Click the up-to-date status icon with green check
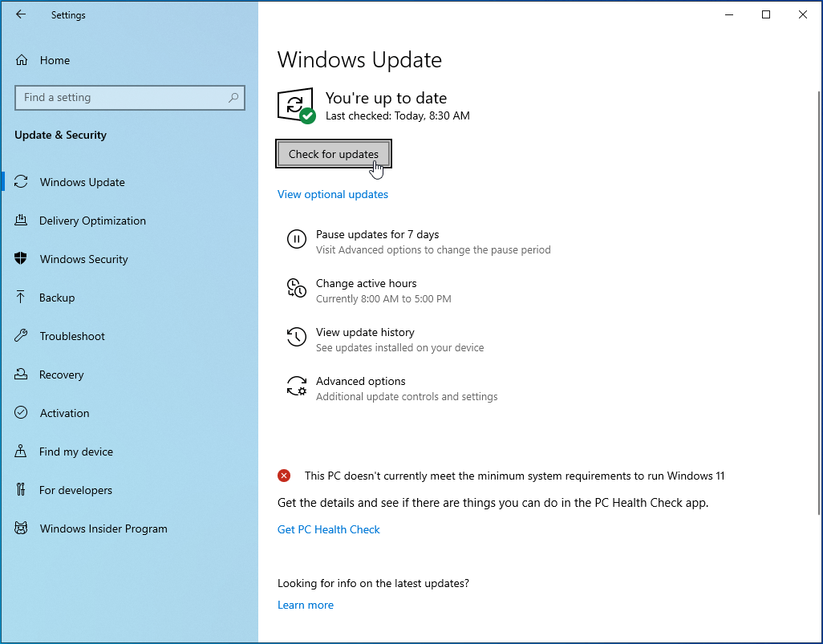Image resolution: width=823 pixels, height=644 pixels. click(297, 106)
